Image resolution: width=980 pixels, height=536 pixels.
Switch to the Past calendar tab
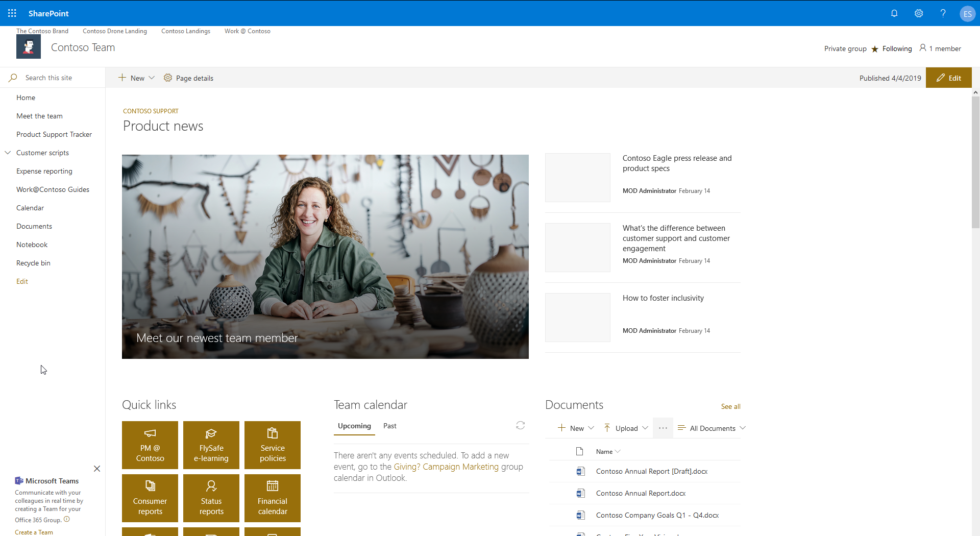tap(390, 426)
